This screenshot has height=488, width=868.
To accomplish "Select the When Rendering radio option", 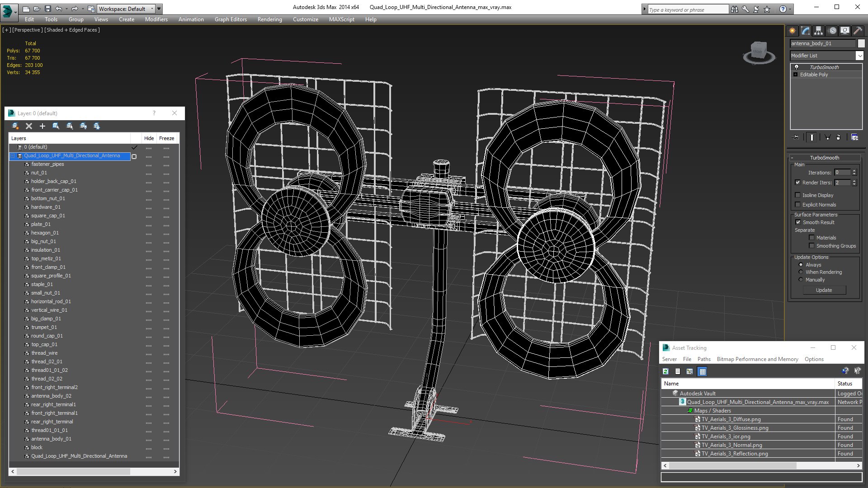I will pos(801,272).
